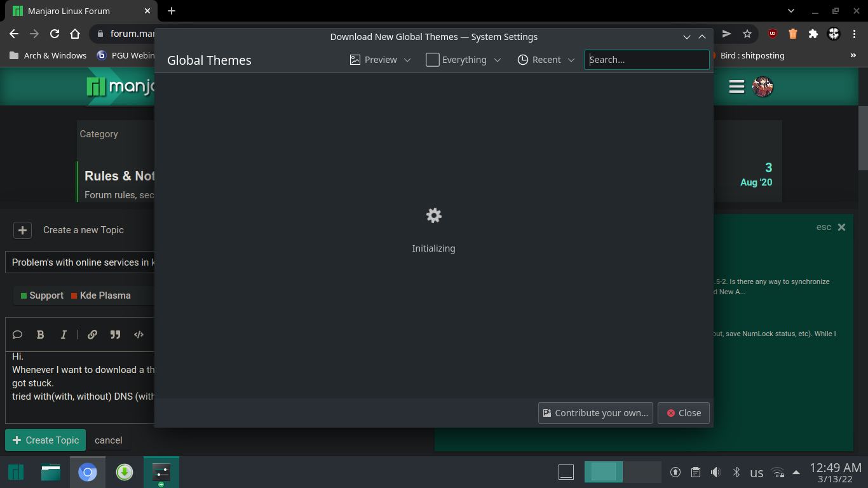
Task: Open the uBlock Origin extension
Action: point(773,34)
